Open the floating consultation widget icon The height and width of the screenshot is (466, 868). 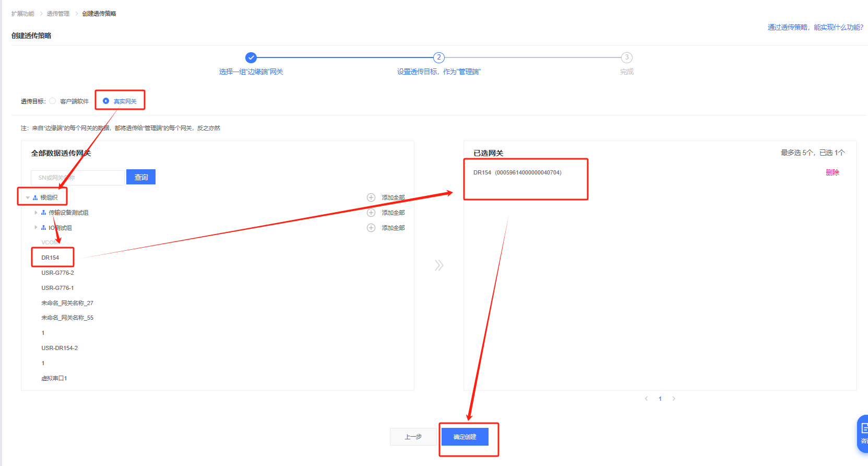pyautogui.click(x=863, y=433)
